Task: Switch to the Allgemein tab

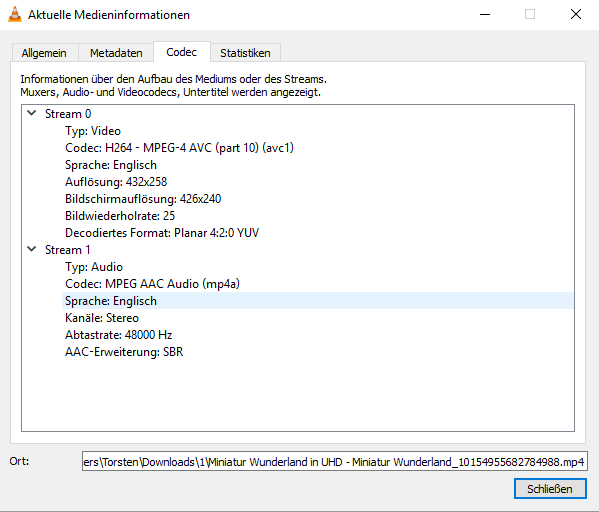Action: pos(44,53)
